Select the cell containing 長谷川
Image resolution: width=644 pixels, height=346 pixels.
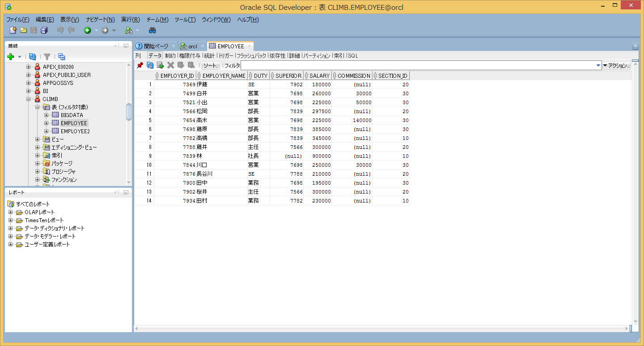(221, 174)
